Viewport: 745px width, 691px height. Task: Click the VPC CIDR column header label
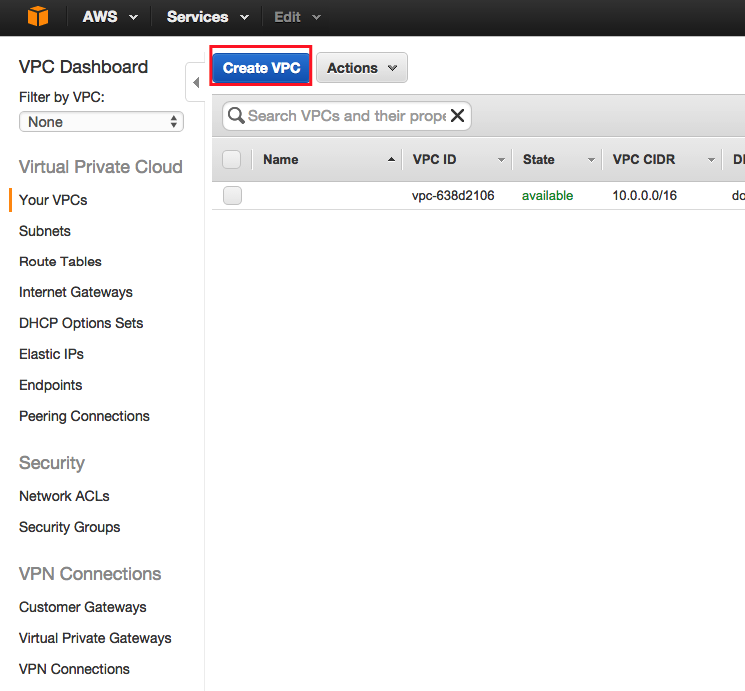[644, 160]
